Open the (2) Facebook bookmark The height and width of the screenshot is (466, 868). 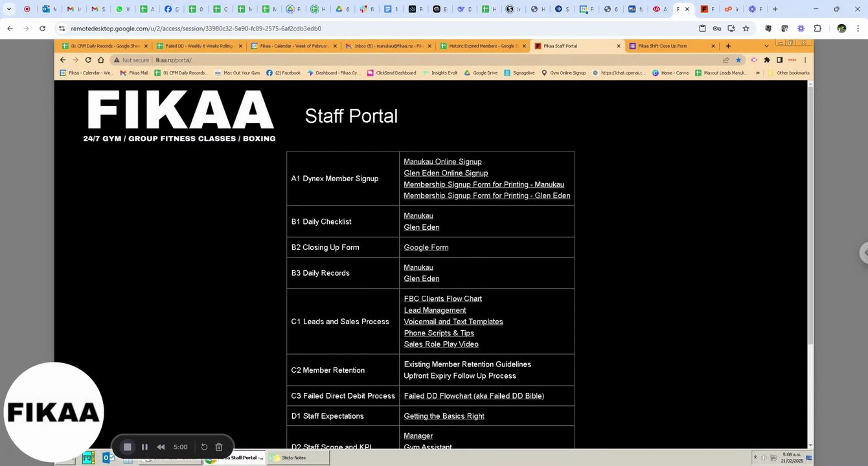coord(284,73)
